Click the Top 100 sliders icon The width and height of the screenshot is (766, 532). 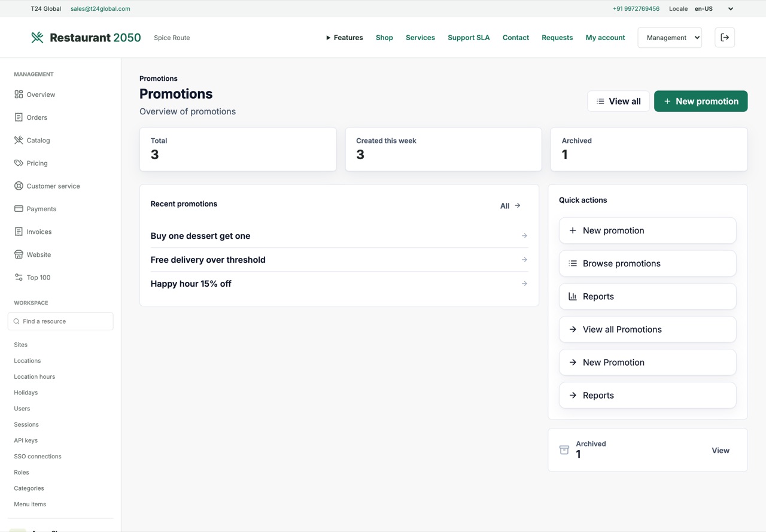point(19,277)
